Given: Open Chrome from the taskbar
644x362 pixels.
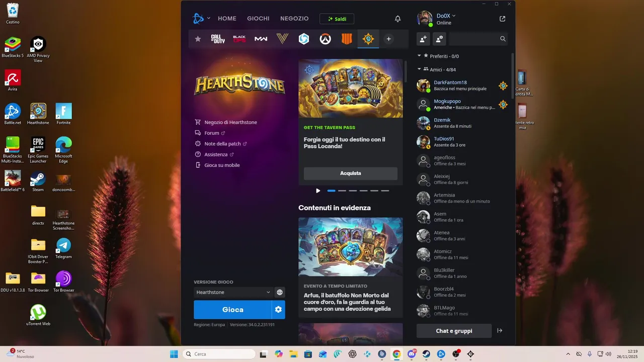Looking at the screenshot, I should [x=396, y=354].
